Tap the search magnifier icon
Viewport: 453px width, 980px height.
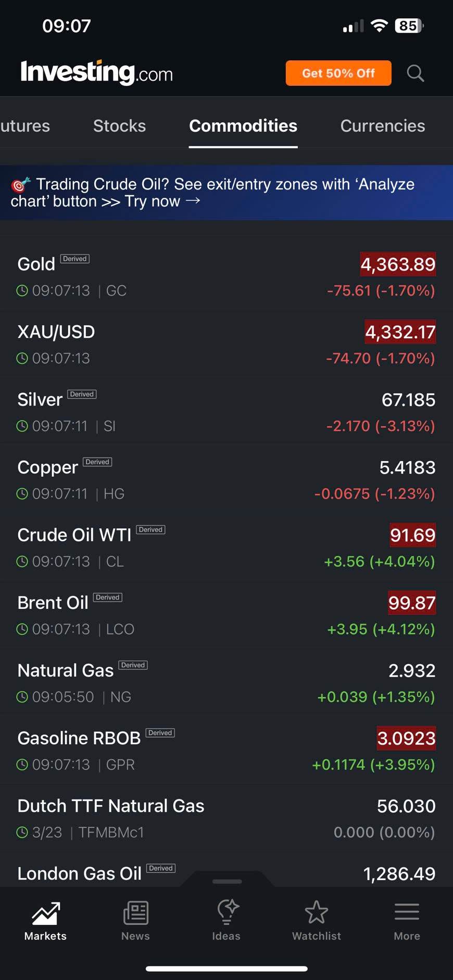coord(415,73)
